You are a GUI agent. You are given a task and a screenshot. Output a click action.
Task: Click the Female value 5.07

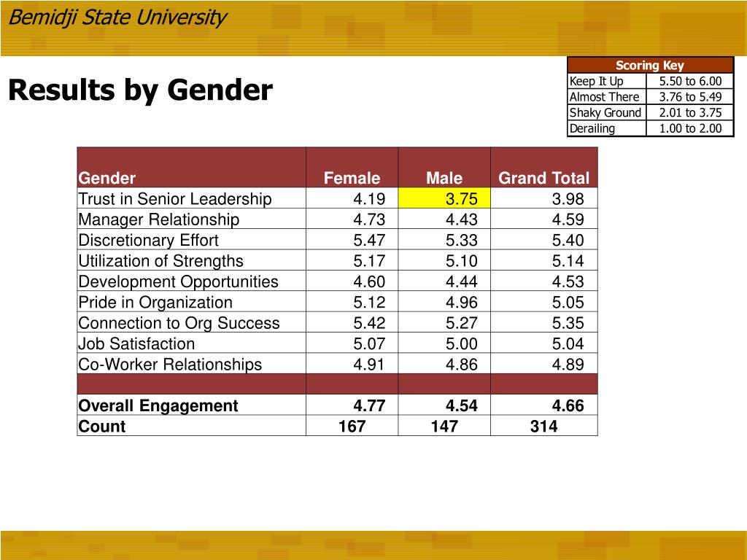[x=368, y=344]
